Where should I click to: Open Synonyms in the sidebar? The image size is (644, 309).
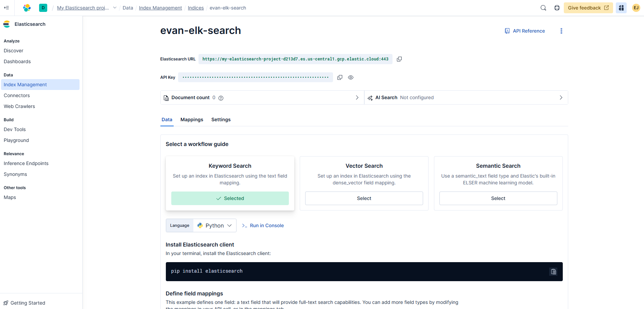tap(15, 174)
